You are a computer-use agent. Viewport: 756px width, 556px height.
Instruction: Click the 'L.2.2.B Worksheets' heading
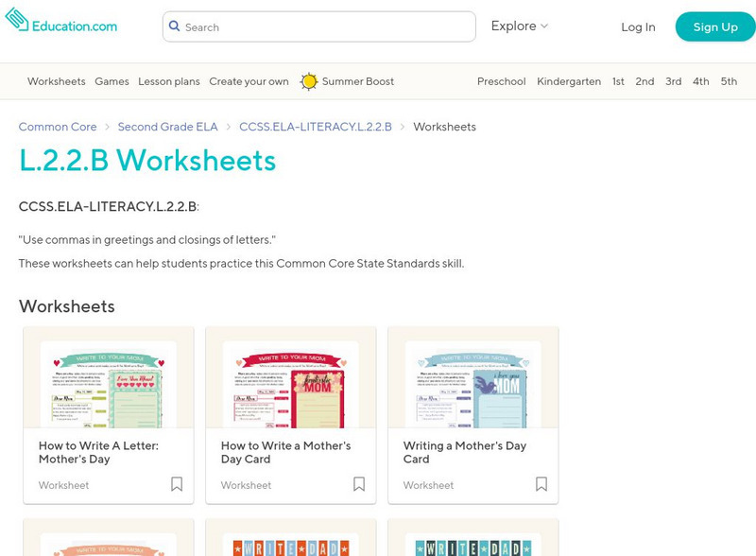(x=147, y=160)
